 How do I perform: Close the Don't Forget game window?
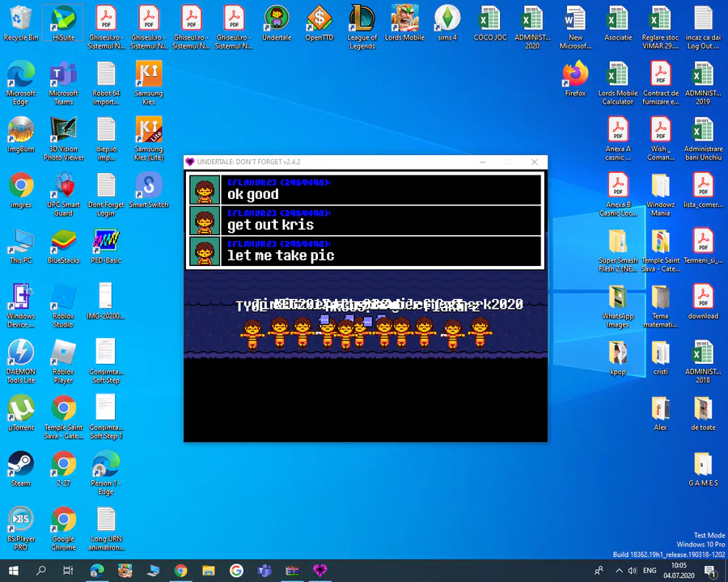click(535, 162)
